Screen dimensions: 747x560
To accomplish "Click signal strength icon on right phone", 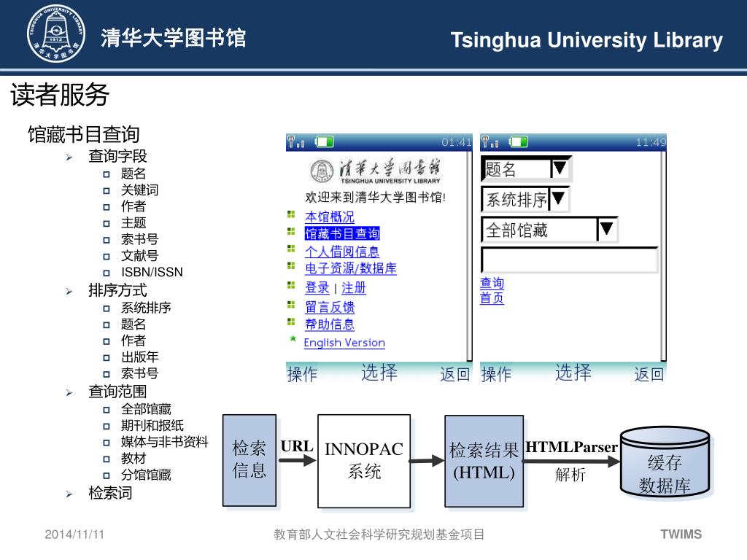I will click(490, 142).
